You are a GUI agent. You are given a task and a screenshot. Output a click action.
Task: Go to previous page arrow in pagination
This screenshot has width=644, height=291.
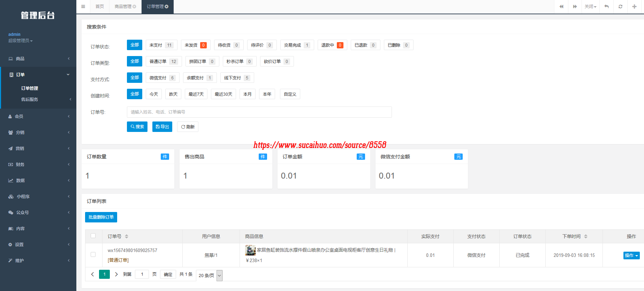(x=92, y=274)
